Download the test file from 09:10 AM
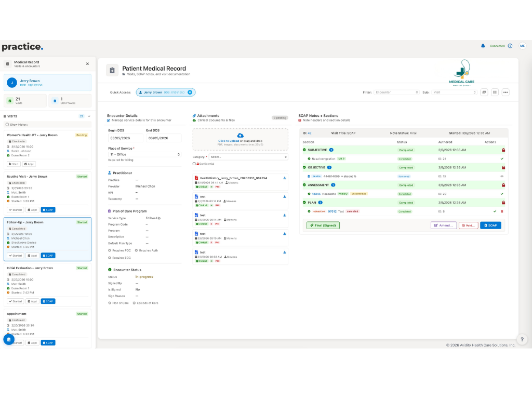 tap(285, 234)
